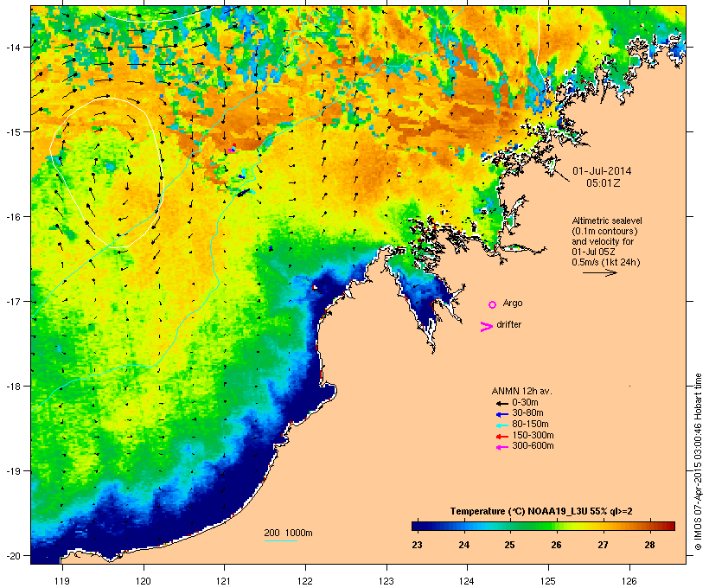Click the latitude axis label -19
709x588 pixels.
(12, 471)
